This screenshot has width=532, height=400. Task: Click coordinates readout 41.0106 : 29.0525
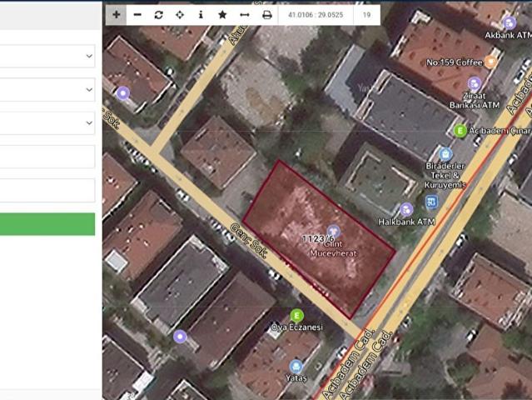point(316,15)
